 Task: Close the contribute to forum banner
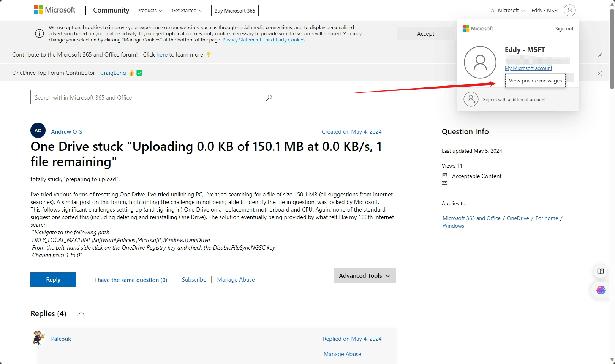[600, 55]
